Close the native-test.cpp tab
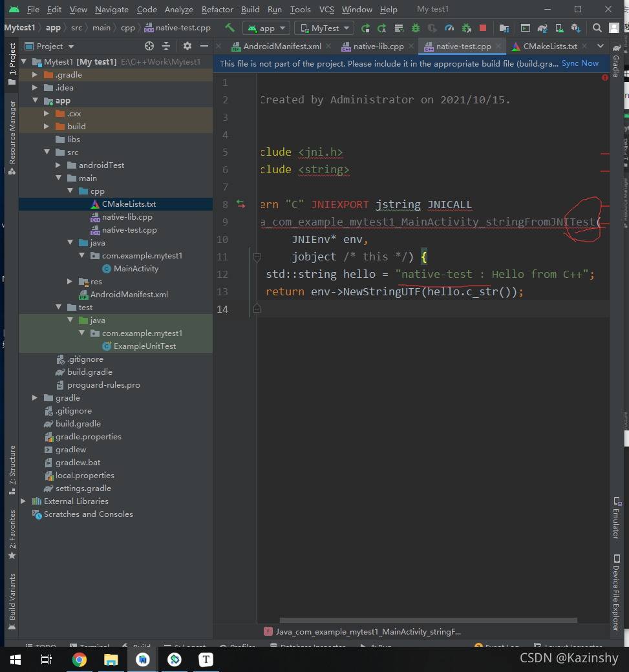 click(x=498, y=46)
